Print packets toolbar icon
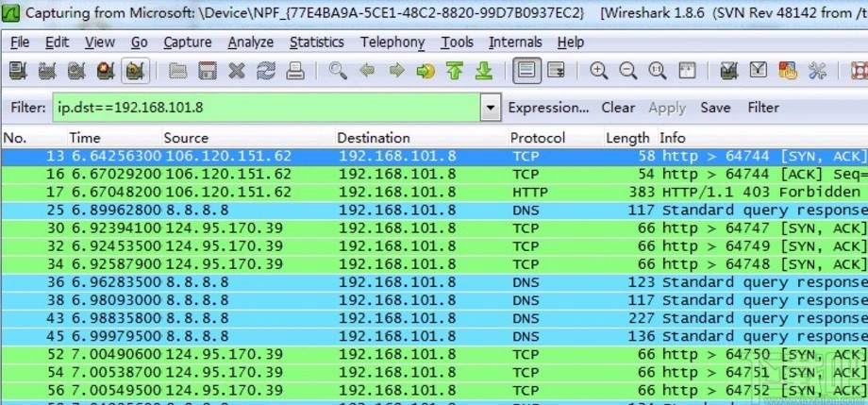Viewport: 868px width, 405px height. pos(295,71)
